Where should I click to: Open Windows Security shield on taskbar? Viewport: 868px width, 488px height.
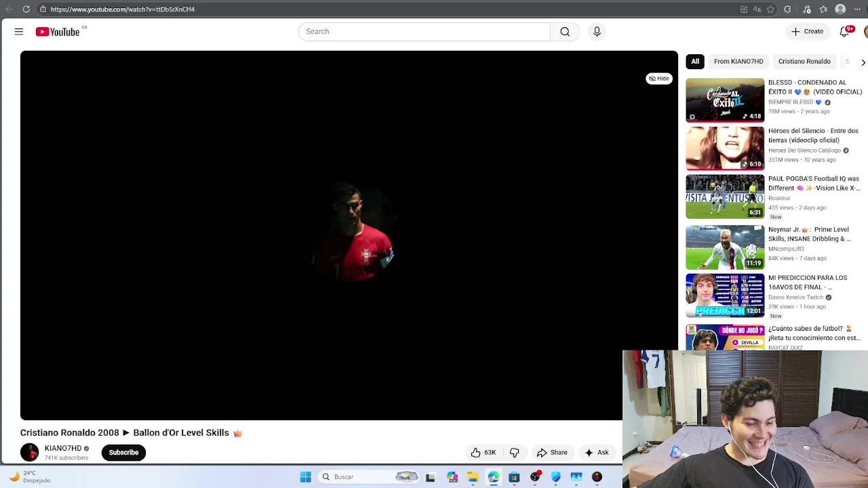coord(556,477)
